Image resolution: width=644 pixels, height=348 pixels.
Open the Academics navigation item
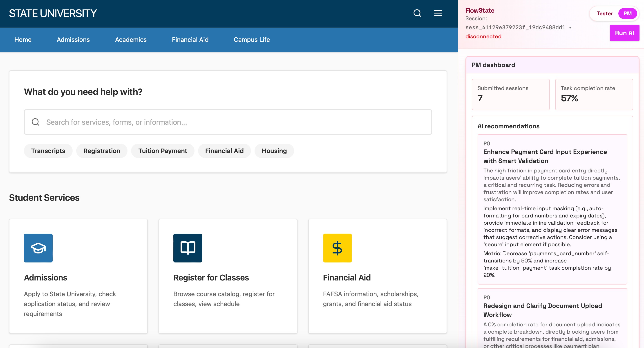(130, 40)
